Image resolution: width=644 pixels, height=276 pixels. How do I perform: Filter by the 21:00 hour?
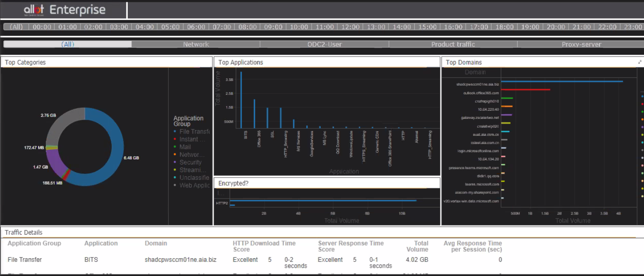click(x=581, y=27)
